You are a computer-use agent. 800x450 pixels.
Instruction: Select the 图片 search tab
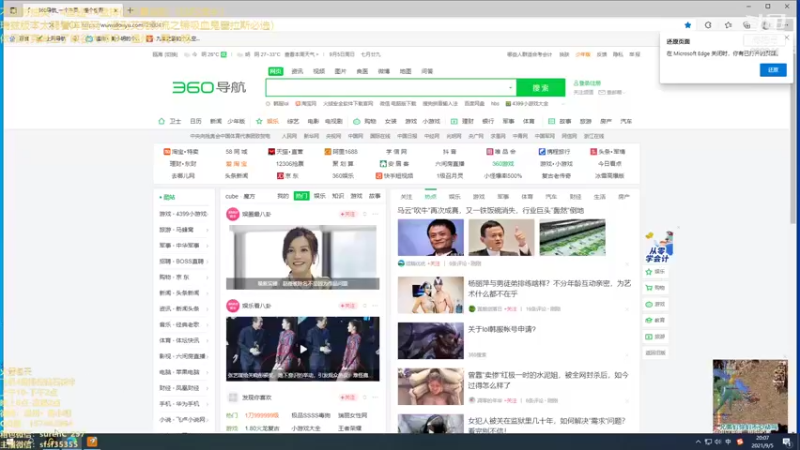tap(340, 71)
